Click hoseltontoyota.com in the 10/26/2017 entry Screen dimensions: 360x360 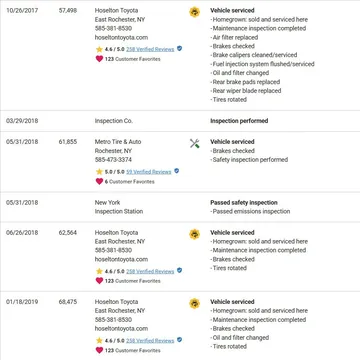coord(121,37)
